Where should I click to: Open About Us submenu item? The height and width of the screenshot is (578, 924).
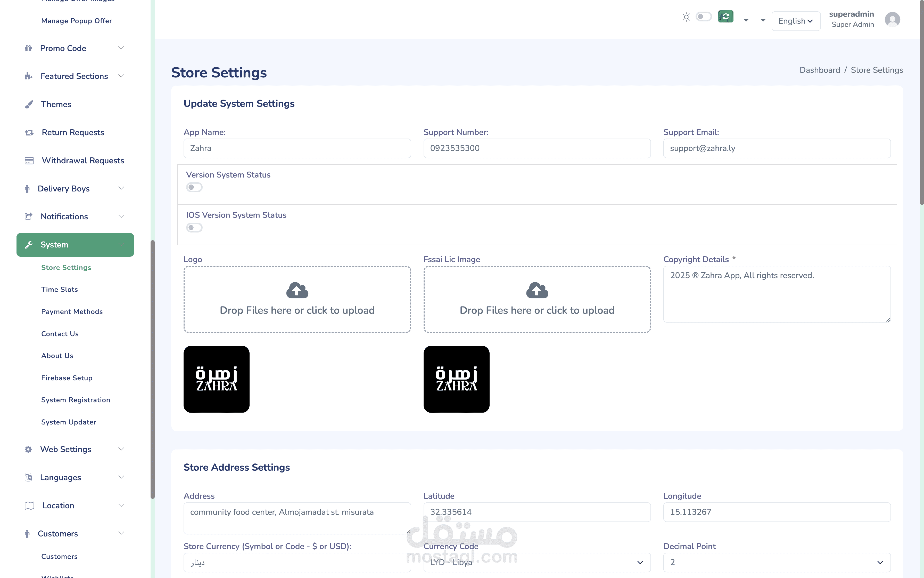pos(57,356)
